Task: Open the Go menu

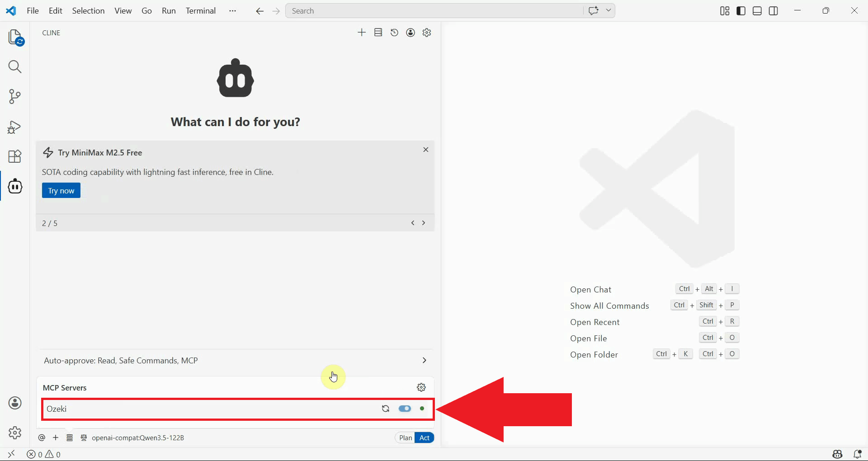Action: tap(146, 11)
